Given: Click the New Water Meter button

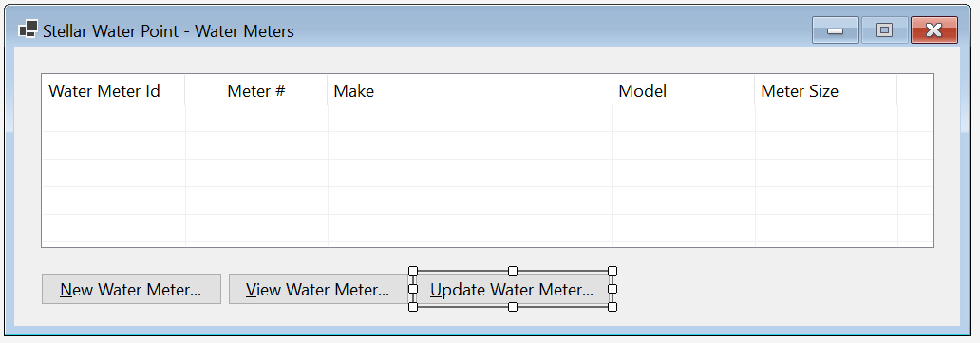Looking at the screenshot, I should pos(131,289).
